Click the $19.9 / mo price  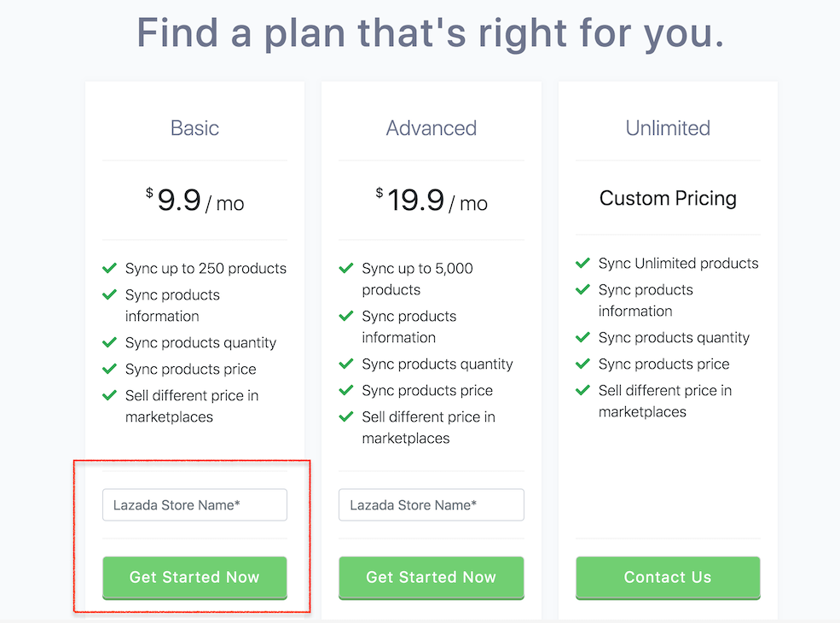pos(431,201)
